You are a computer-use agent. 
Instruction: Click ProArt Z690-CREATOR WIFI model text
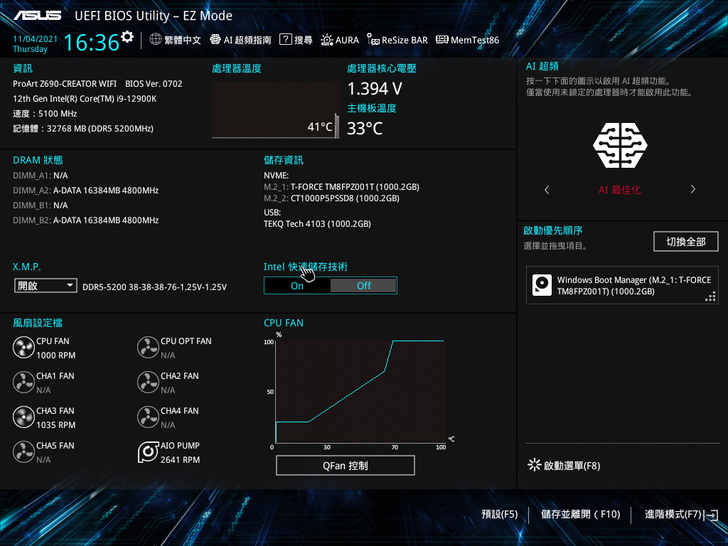pyautogui.click(x=65, y=84)
